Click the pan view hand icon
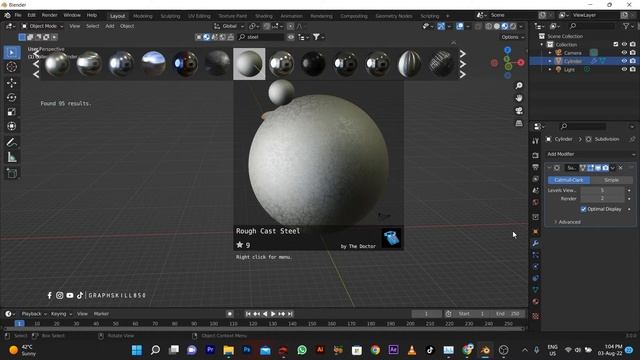640x360 pixels. click(519, 98)
